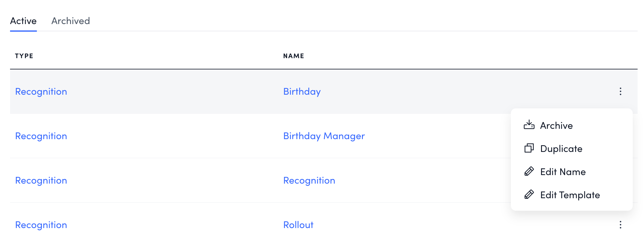The height and width of the screenshot is (246, 644).
Task: Switch to the Archived tab
Action: pyautogui.click(x=71, y=21)
